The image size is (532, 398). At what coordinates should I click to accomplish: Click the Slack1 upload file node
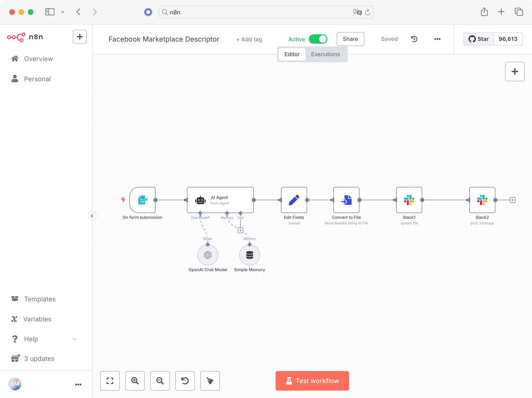click(x=409, y=200)
